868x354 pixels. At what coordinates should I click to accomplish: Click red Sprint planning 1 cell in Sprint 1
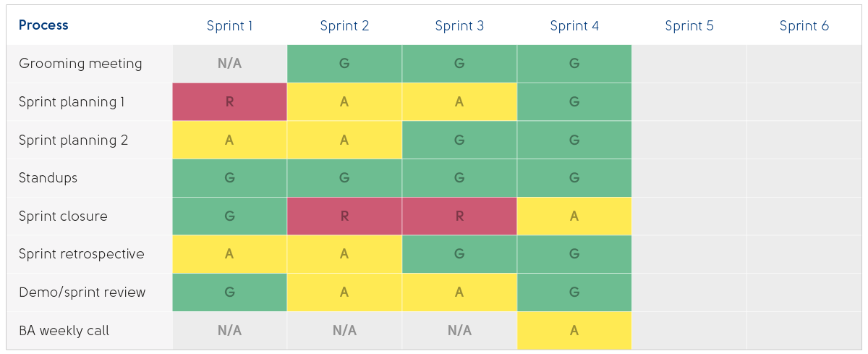(229, 102)
